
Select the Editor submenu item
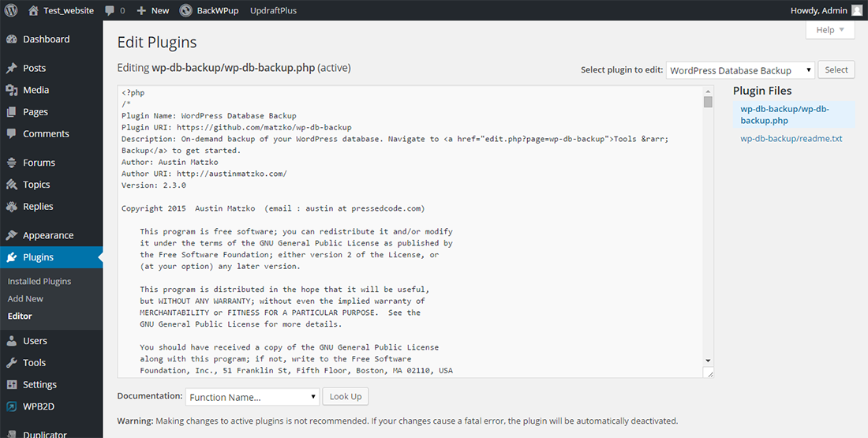pos(20,316)
